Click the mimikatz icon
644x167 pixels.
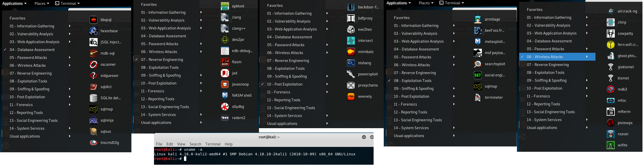(x=351, y=52)
